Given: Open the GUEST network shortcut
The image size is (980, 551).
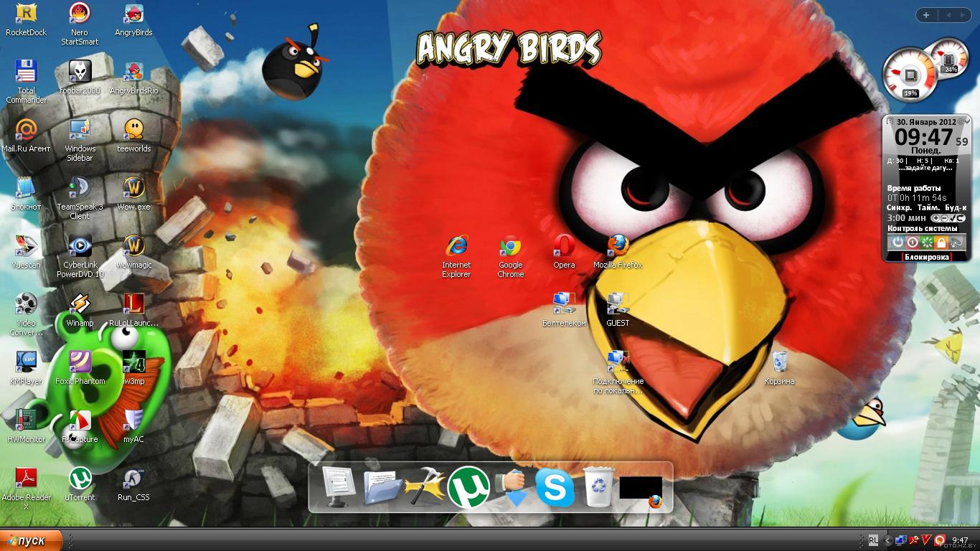Looking at the screenshot, I should 618,309.
